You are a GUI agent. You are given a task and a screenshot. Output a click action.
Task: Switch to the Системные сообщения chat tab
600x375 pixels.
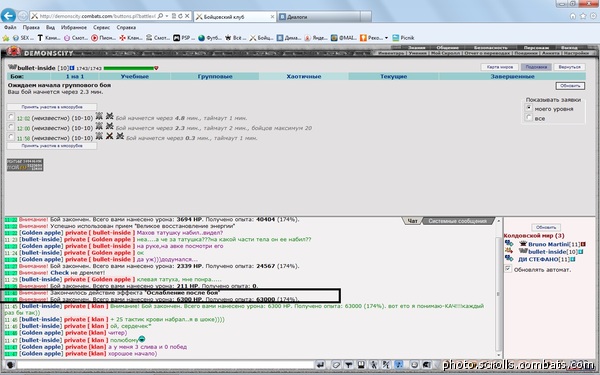click(457, 221)
